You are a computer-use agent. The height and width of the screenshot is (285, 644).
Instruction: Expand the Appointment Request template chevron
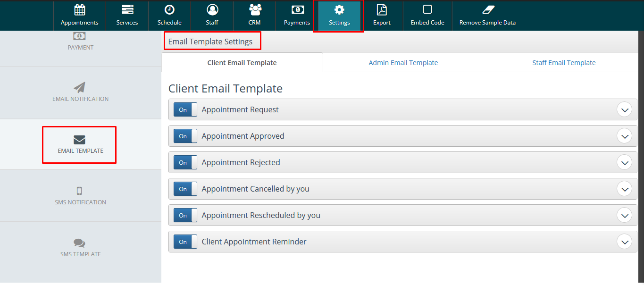click(625, 110)
